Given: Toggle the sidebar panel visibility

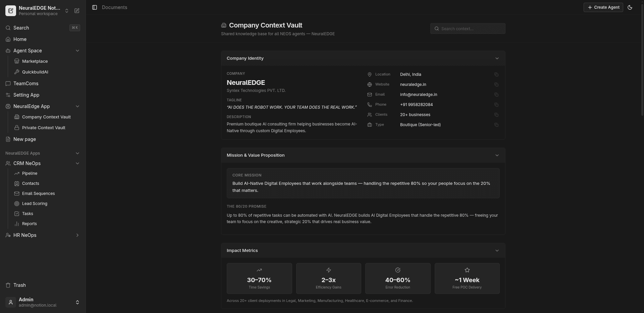Looking at the screenshot, I should (x=94, y=7).
